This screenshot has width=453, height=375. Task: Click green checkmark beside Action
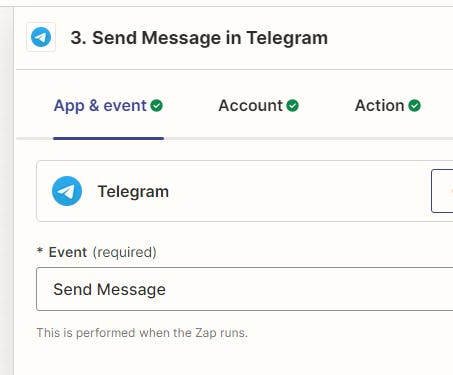pos(414,106)
